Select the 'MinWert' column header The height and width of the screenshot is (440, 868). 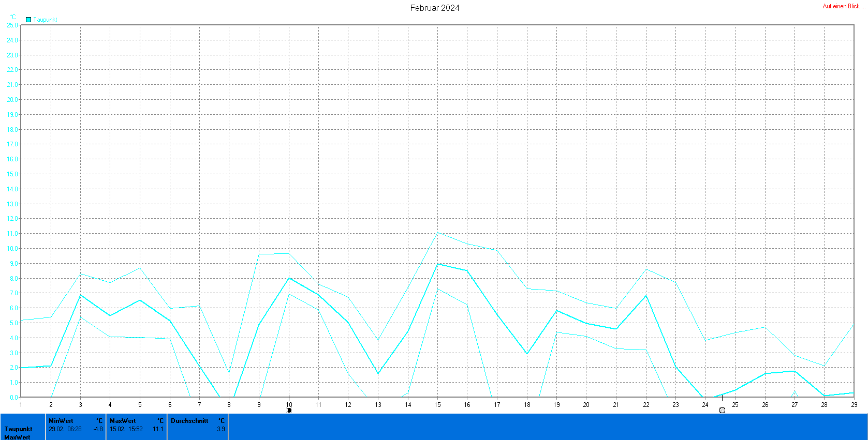tap(61, 421)
